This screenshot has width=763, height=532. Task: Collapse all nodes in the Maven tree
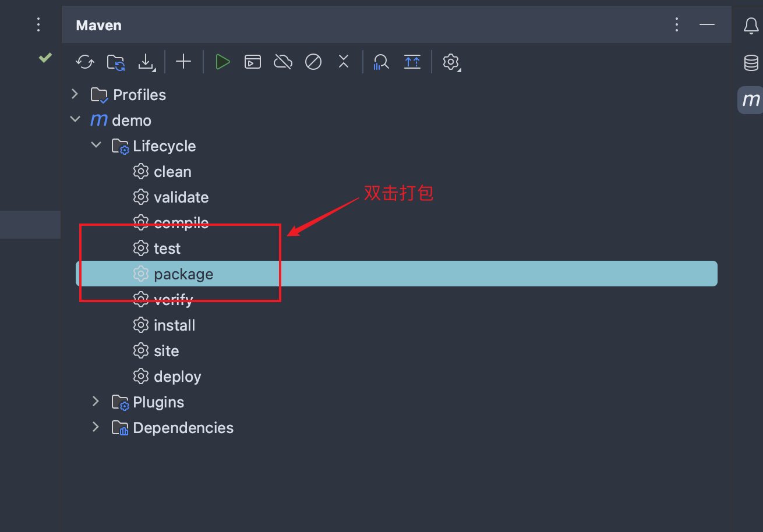pyautogui.click(x=344, y=62)
